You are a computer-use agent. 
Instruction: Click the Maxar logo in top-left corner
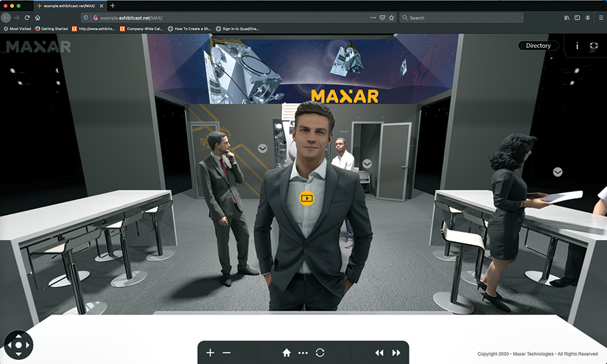[x=38, y=47]
